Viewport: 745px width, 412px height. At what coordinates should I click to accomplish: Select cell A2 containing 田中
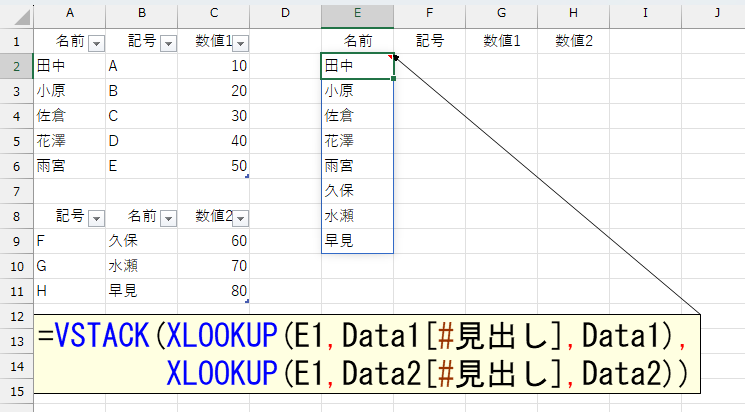coord(70,66)
